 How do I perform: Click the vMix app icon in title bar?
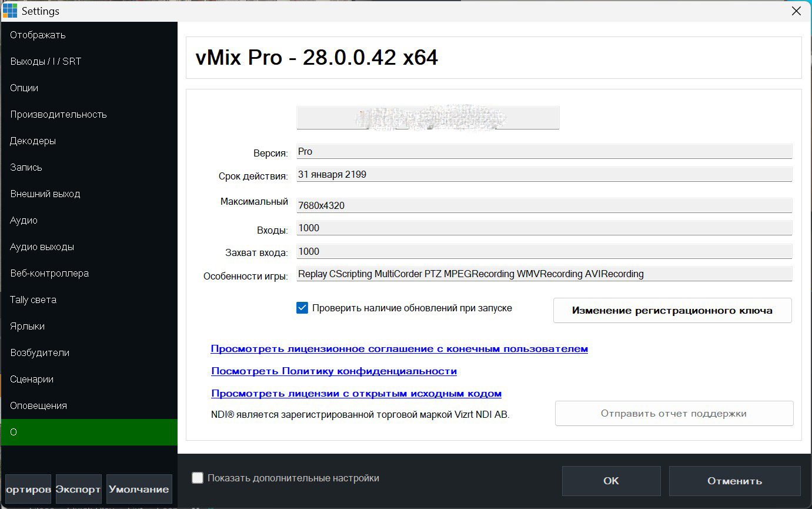click(10, 11)
